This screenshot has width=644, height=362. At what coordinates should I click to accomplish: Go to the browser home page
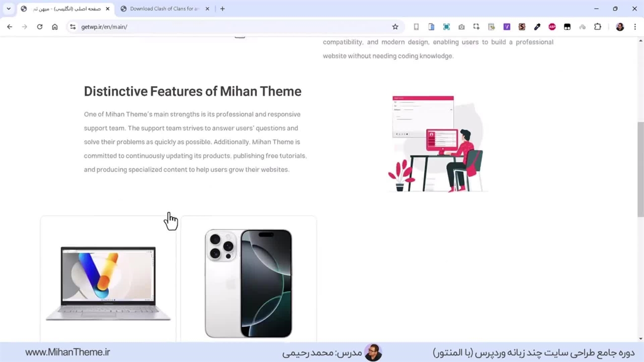coord(55,27)
